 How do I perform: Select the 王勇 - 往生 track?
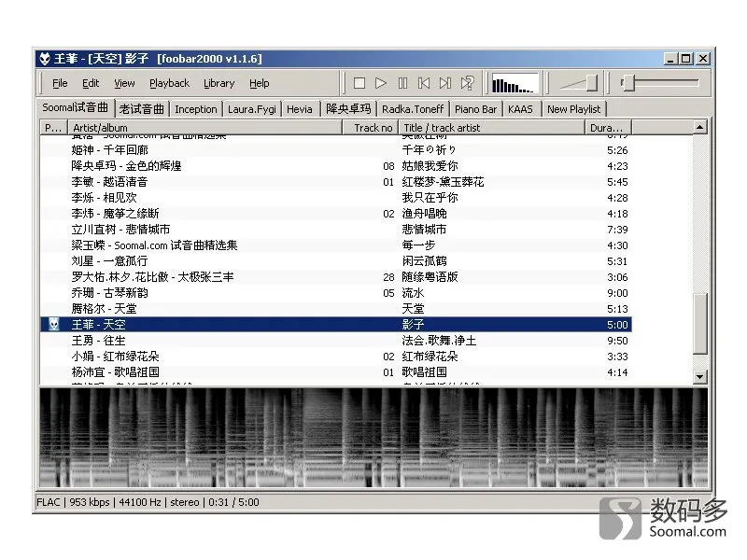336,341
